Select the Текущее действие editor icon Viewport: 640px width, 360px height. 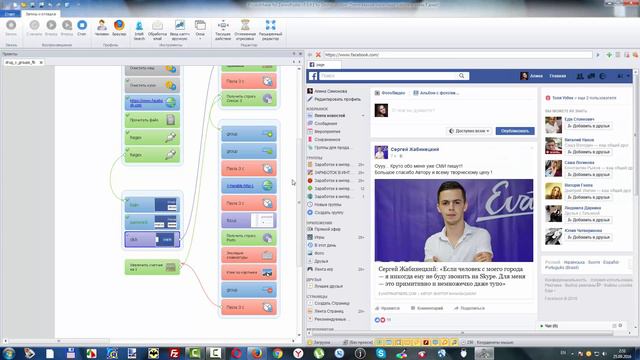(223, 25)
